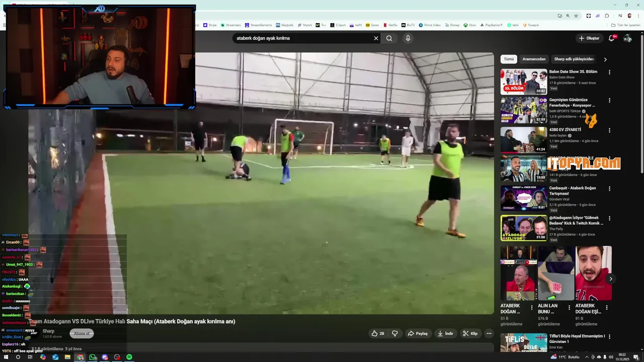The height and width of the screenshot is (362, 644).
Task: Open options for Canbequit - Ataberk Doğan video
Action: (609, 189)
